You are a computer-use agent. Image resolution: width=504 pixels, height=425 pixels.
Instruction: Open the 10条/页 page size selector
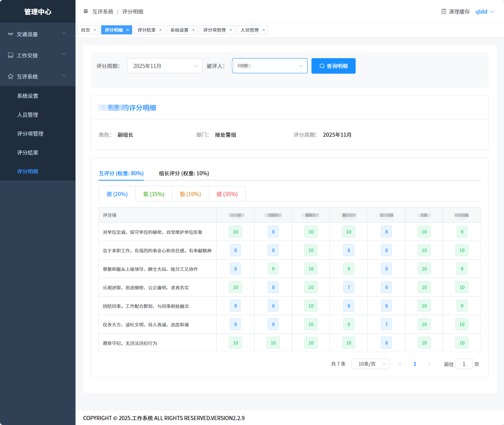[x=370, y=364]
